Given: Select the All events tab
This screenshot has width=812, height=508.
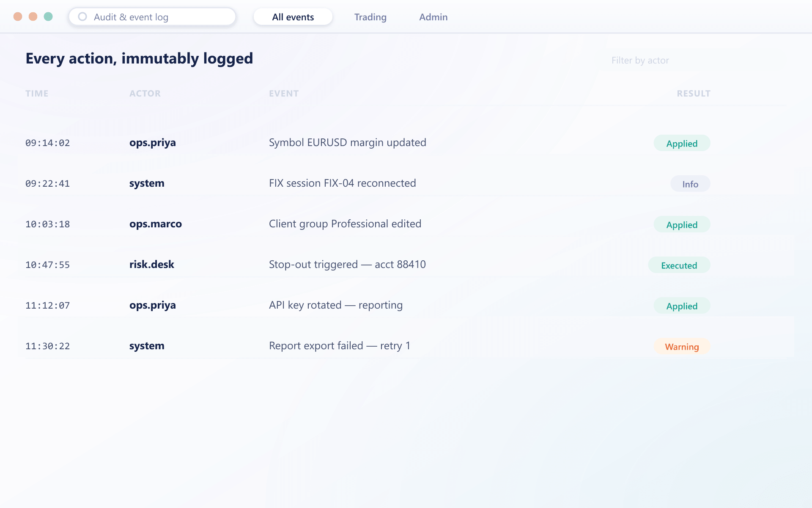Looking at the screenshot, I should pyautogui.click(x=293, y=17).
